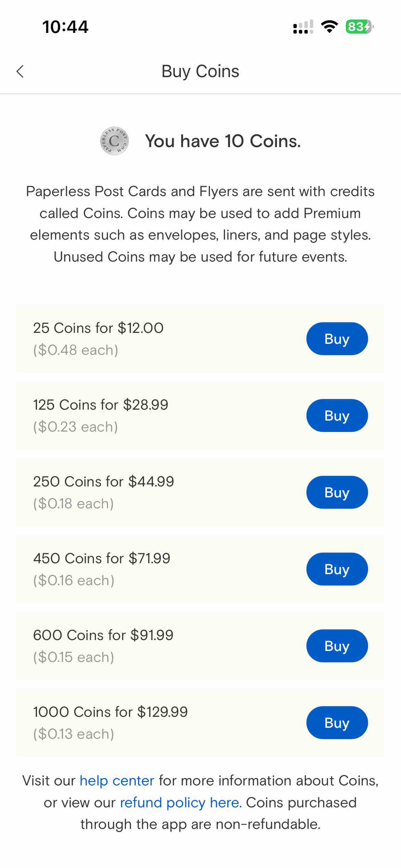Buy 25 Coins for $12.00
This screenshot has width=401, height=868.
tap(337, 339)
